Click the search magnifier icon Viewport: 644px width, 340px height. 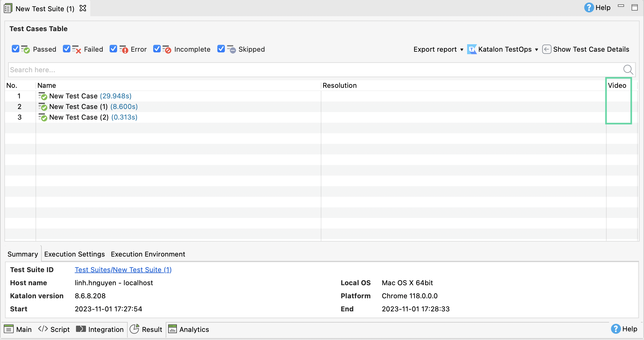click(627, 69)
